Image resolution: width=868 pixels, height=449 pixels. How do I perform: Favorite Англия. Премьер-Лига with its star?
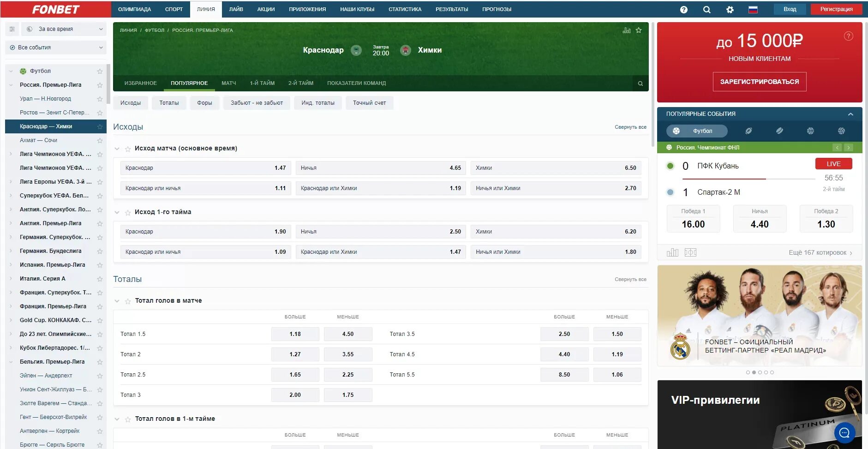(100, 223)
